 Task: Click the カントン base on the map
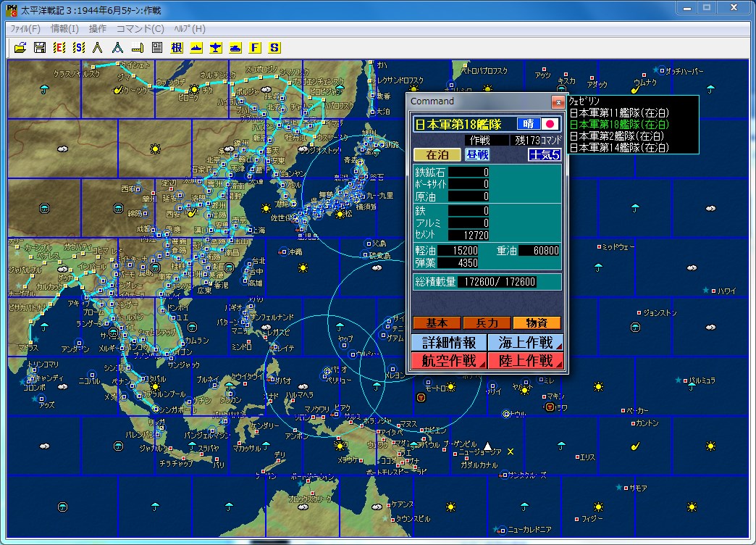point(634,423)
